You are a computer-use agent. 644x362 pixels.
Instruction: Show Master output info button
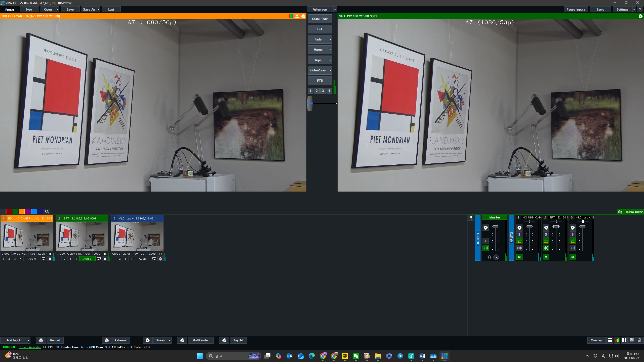click(486, 241)
